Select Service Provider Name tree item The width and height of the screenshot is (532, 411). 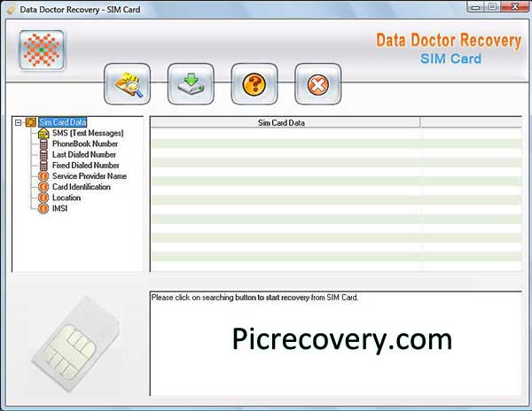click(x=90, y=176)
